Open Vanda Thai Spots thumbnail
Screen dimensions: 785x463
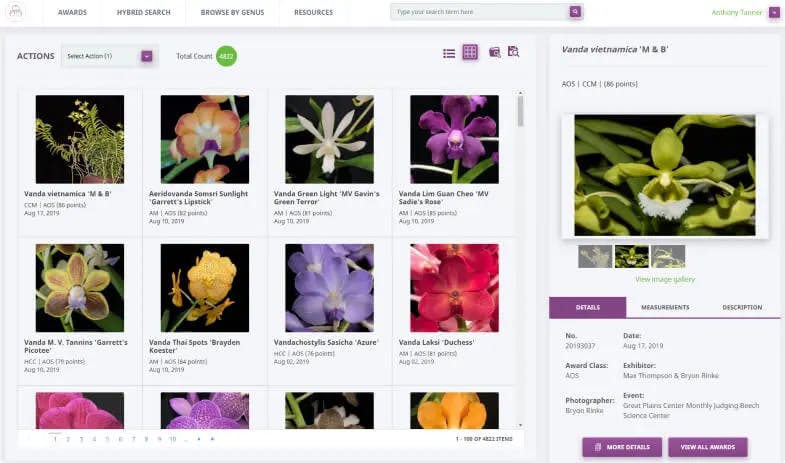pos(205,288)
